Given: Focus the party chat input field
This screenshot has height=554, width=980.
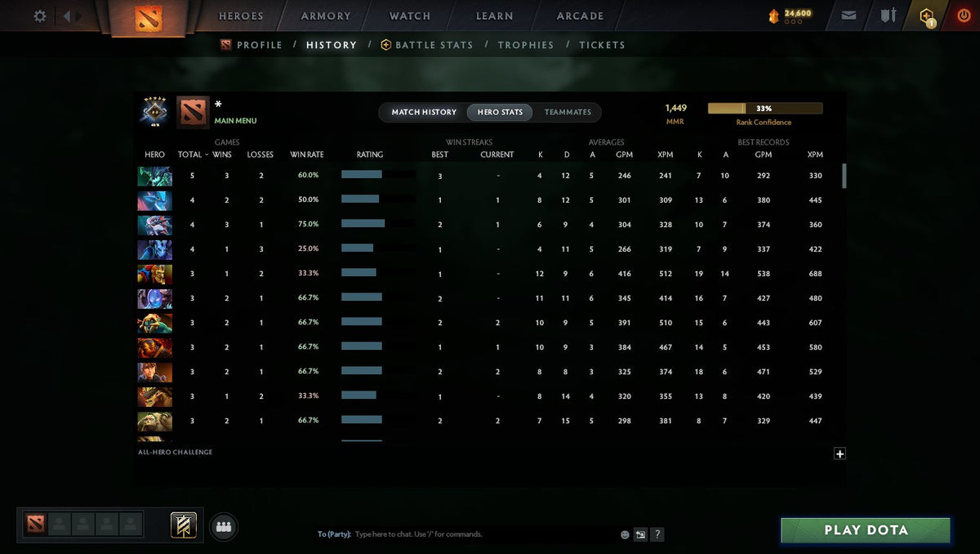Looking at the screenshot, I should [x=482, y=534].
